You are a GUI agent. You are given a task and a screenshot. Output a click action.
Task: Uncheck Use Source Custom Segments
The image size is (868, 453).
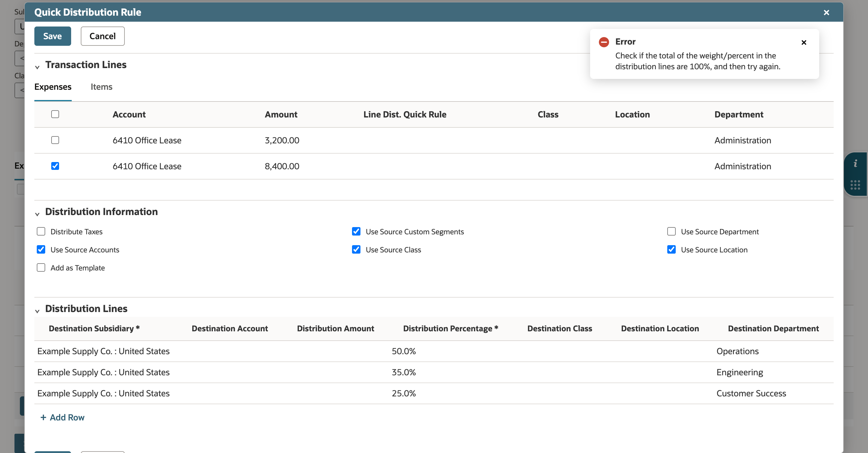click(x=356, y=231)
